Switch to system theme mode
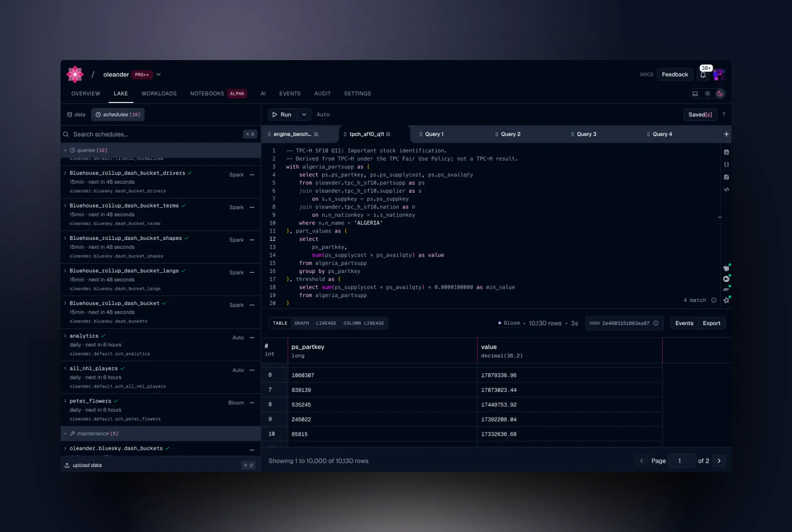792x532 pixels. click(x=695, y=94)
